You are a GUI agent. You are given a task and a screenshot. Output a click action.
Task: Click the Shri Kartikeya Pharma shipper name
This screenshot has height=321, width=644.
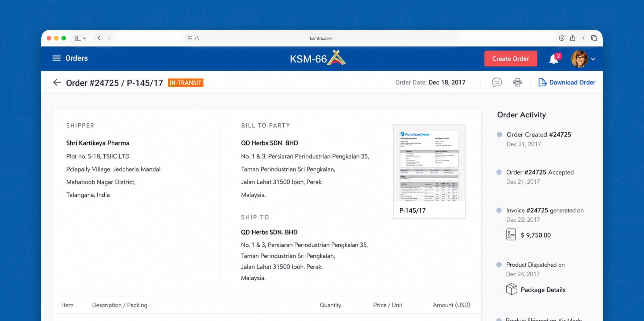click(98, 143)
